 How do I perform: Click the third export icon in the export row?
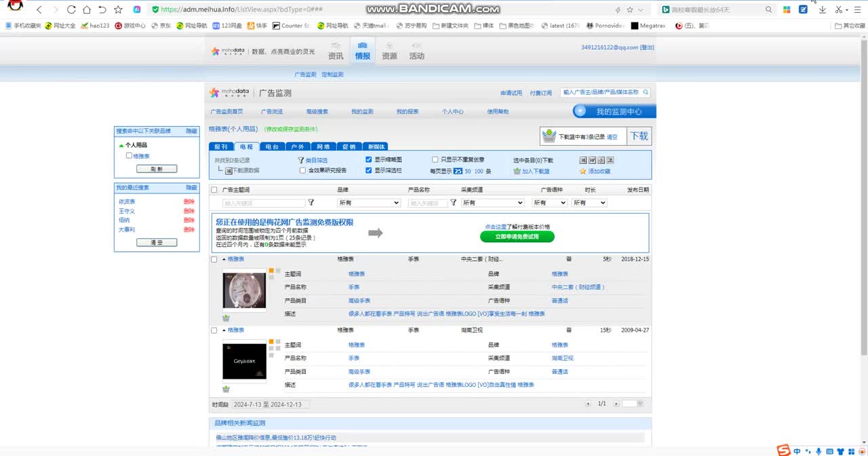coord(601,160)
